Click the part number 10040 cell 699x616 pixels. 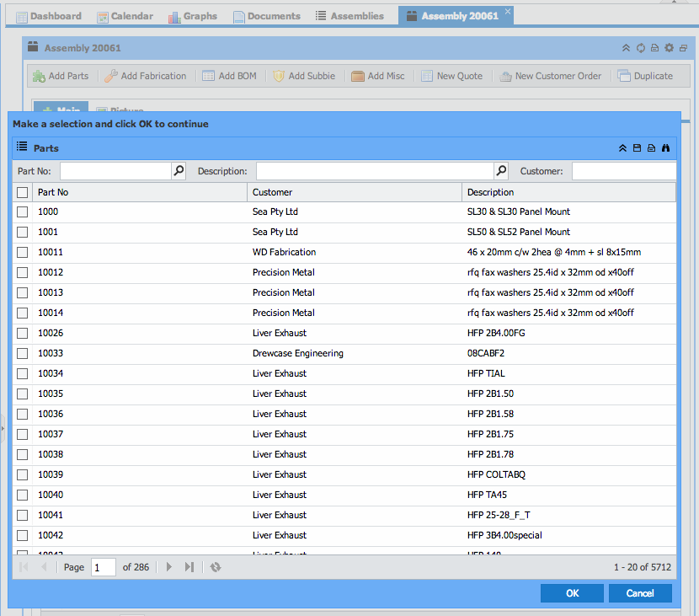point(51,495)
